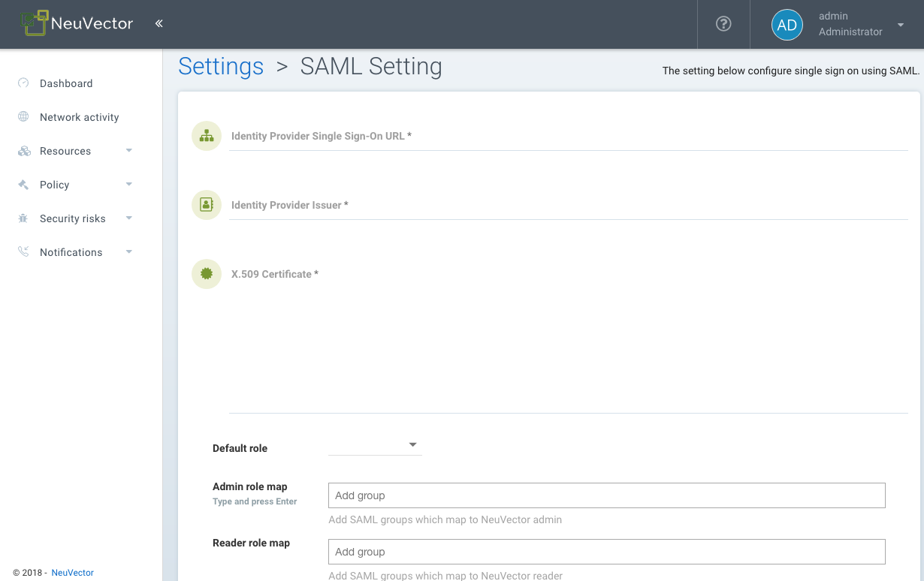Click the AD admin avatar circle
The image size is (924, 581).
click(787, 24)
